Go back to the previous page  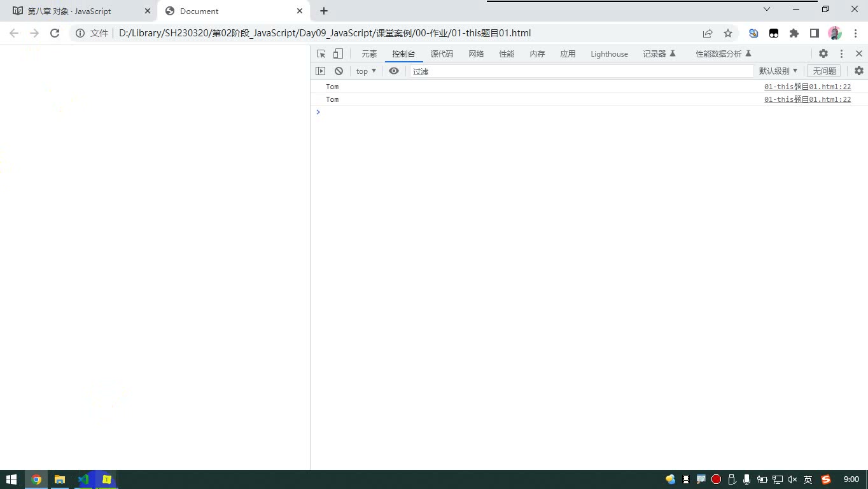tap(14, 33)
